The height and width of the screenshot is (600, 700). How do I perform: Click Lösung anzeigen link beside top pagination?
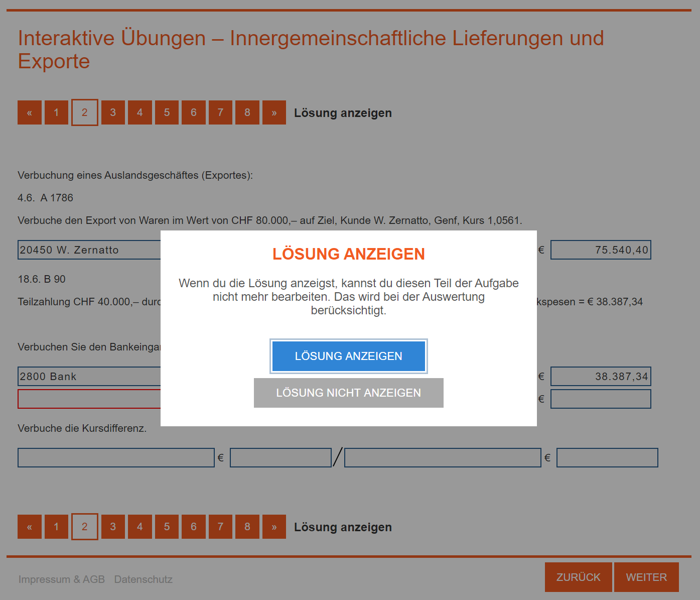pos(343,113)
